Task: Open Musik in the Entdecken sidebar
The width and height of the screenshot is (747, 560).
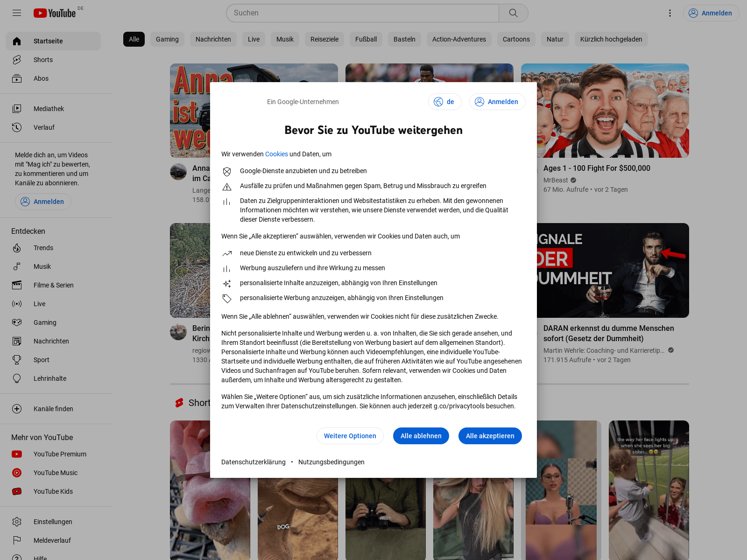Action: point(53,266)
